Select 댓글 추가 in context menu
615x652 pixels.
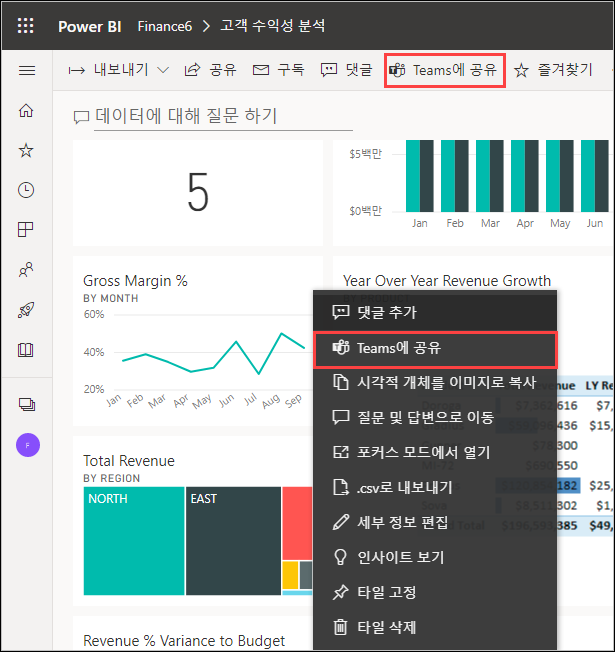435,312
